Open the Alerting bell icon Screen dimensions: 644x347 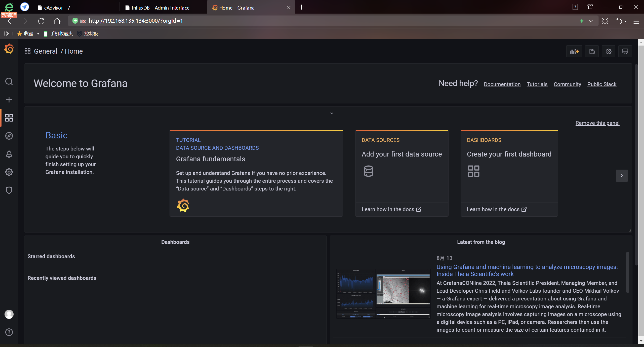9,154
